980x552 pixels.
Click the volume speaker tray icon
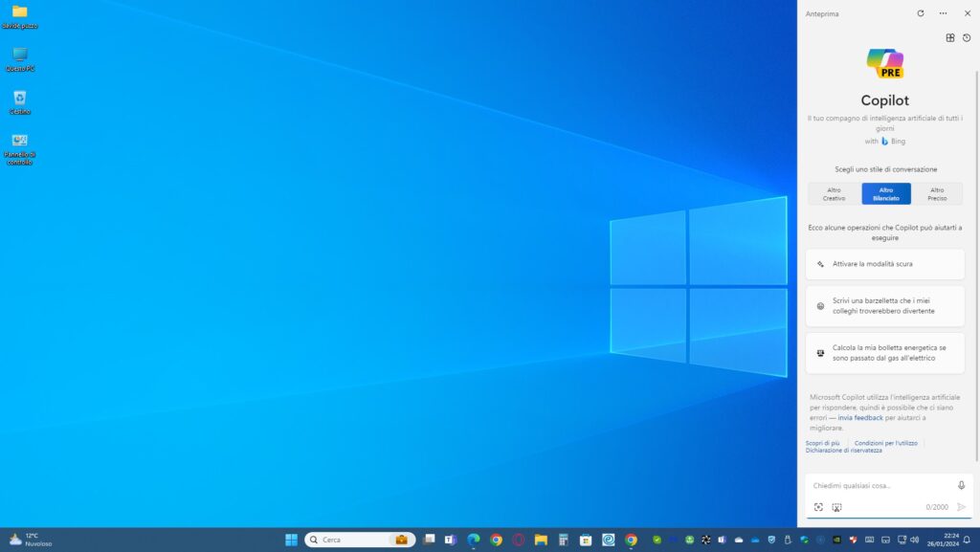[914, 540]
